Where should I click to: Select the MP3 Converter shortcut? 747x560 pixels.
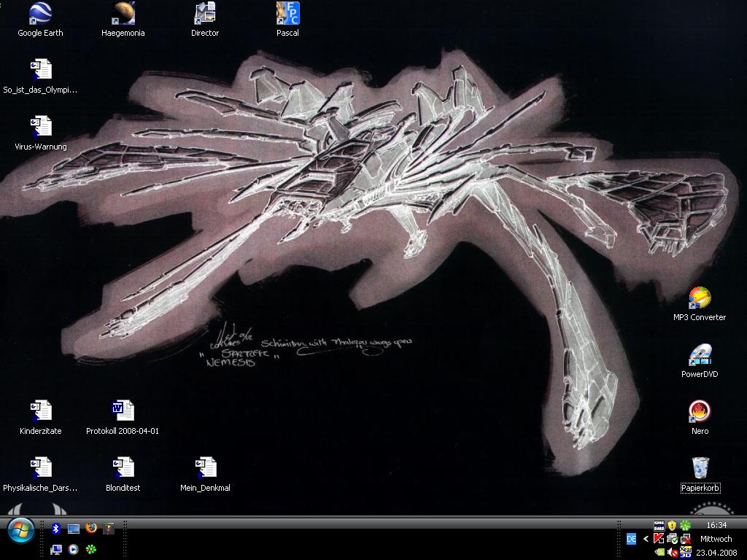tap(700, 298)
